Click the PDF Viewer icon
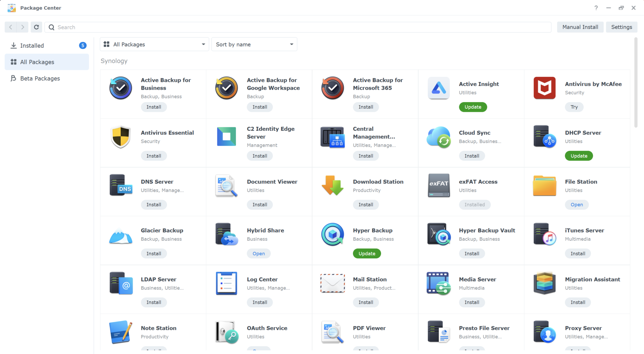The height and width of the screenshot is (354, 644). point(332,332)
